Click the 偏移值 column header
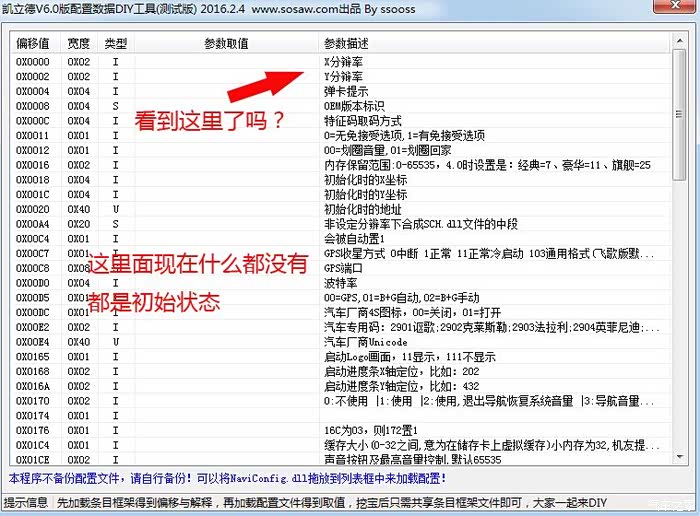The image size is (700, 516). tap(34, 44)
